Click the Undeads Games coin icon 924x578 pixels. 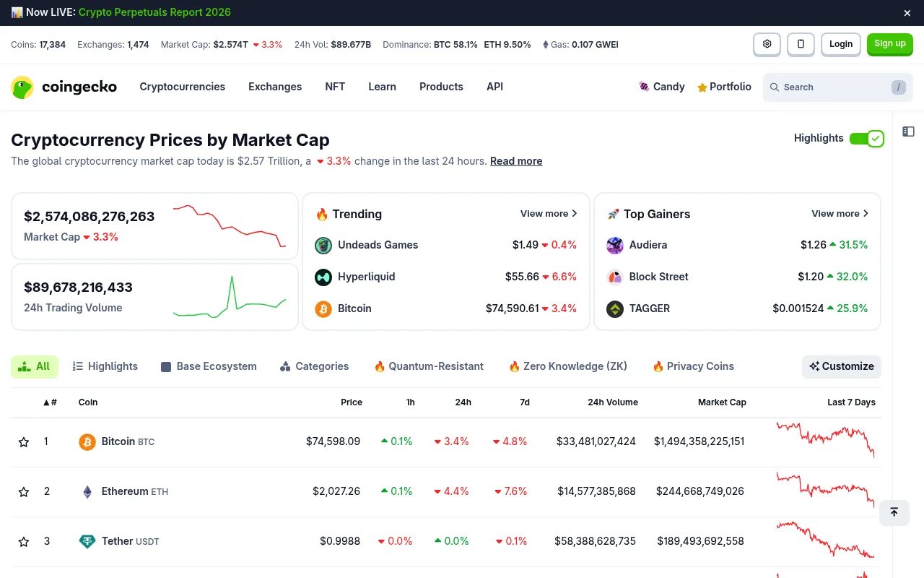click(x=323, y=245)
